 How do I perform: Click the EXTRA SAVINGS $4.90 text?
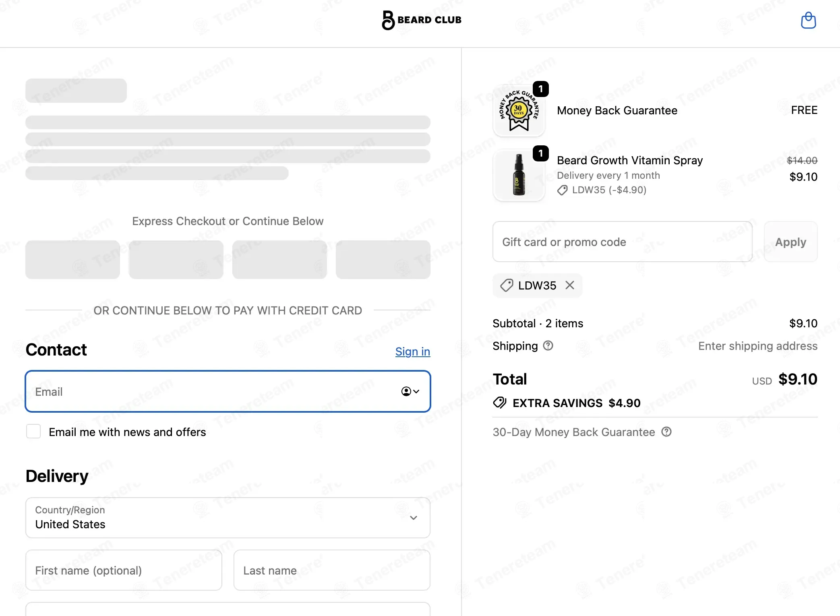point(576,403)
